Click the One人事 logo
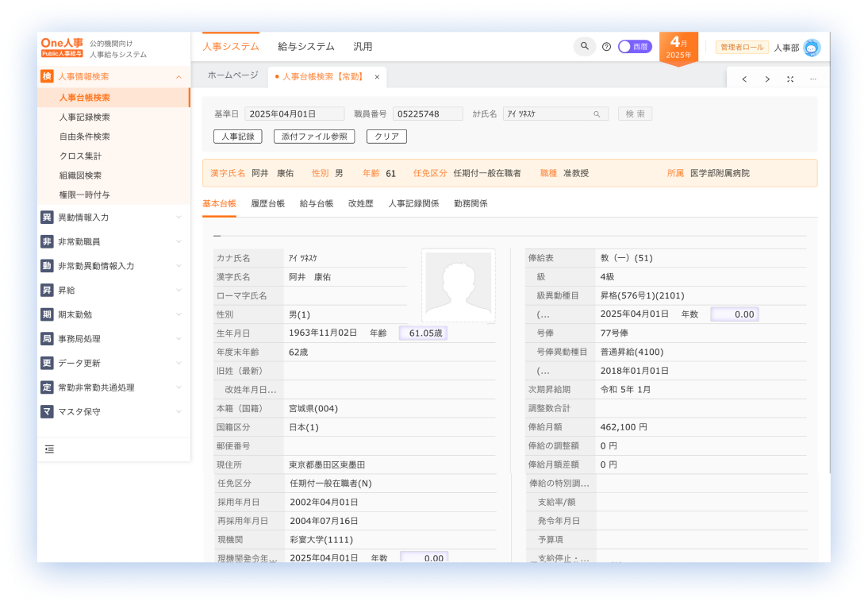Image resolution: width=868 pixels, height=605 pixels. 62,47
